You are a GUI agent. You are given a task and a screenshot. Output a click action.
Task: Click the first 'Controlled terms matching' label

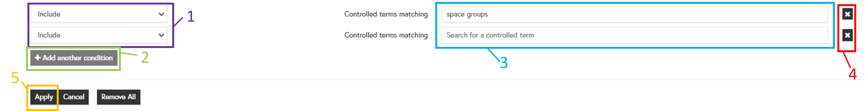click(386, 14)
